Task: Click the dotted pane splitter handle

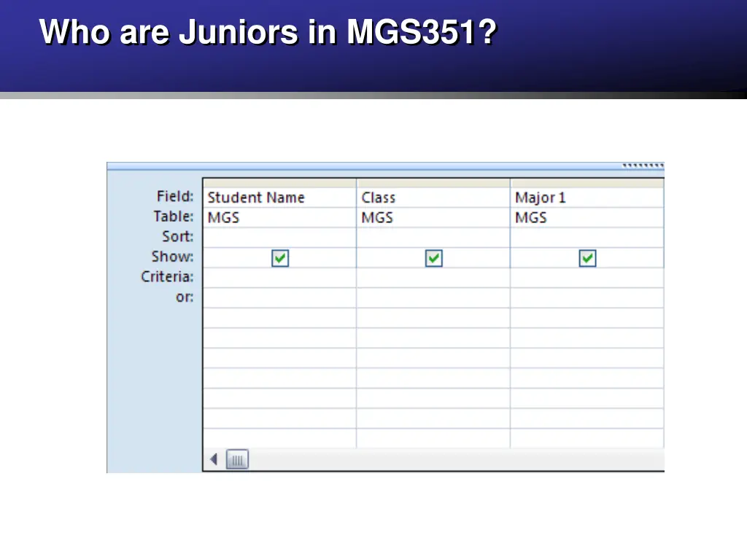Action: coord(643,166)
